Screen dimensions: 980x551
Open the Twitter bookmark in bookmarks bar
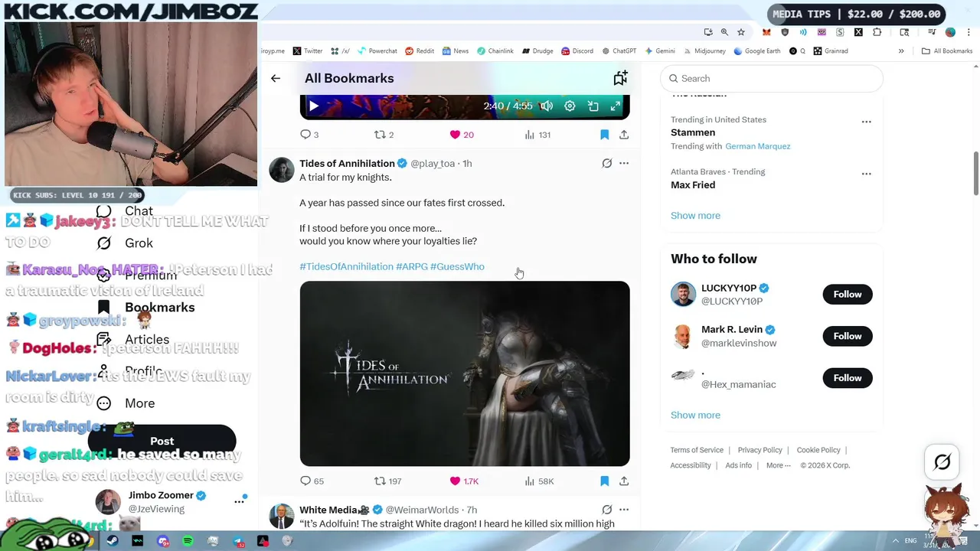point(308,51)
